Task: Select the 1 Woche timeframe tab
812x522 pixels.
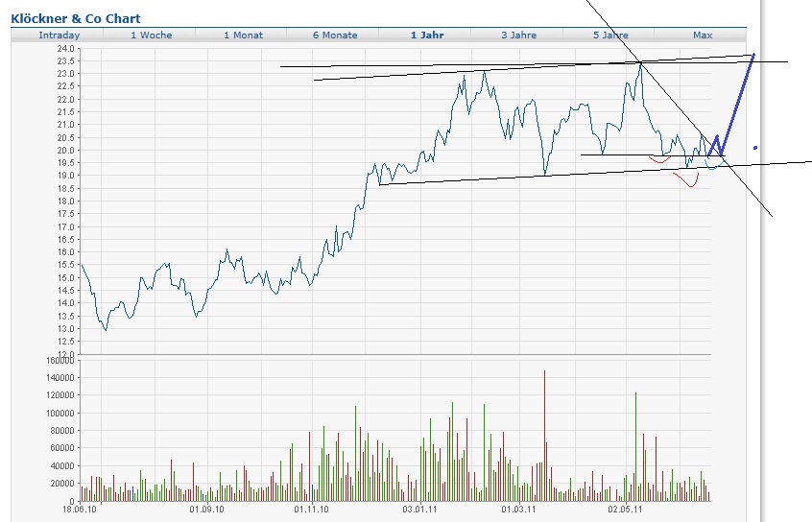Action: (152, 36)
